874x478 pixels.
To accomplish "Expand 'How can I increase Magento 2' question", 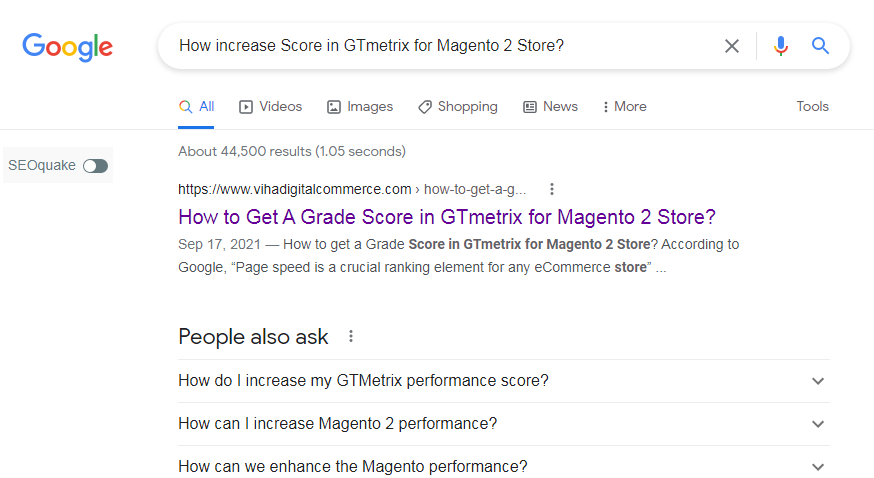I will coord(504,424).
